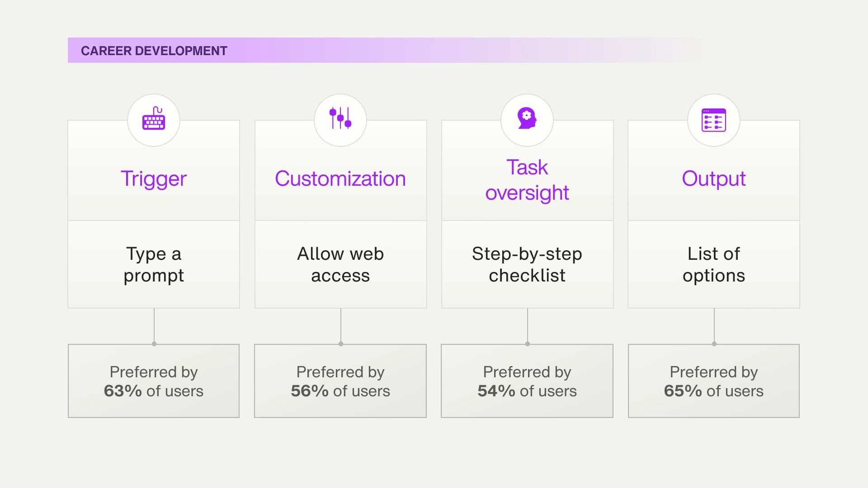
Task: Click the Career Development banner
Action: click(x=384, y=50)
